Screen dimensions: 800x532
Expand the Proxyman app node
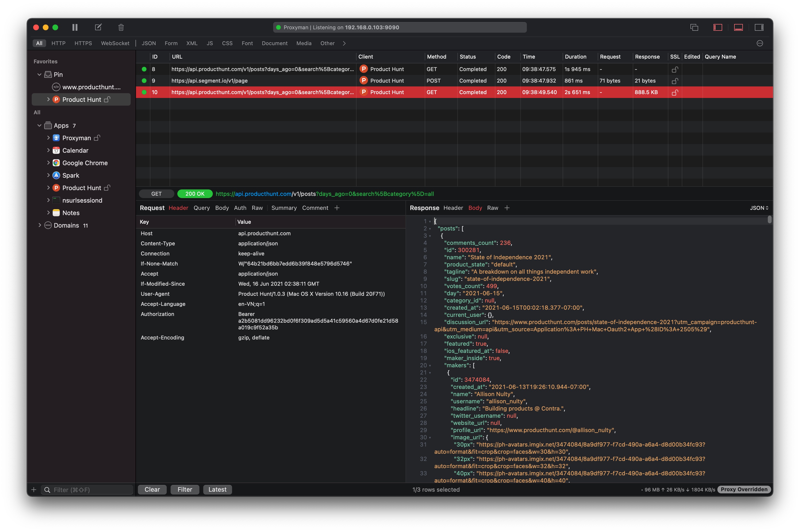48,138
